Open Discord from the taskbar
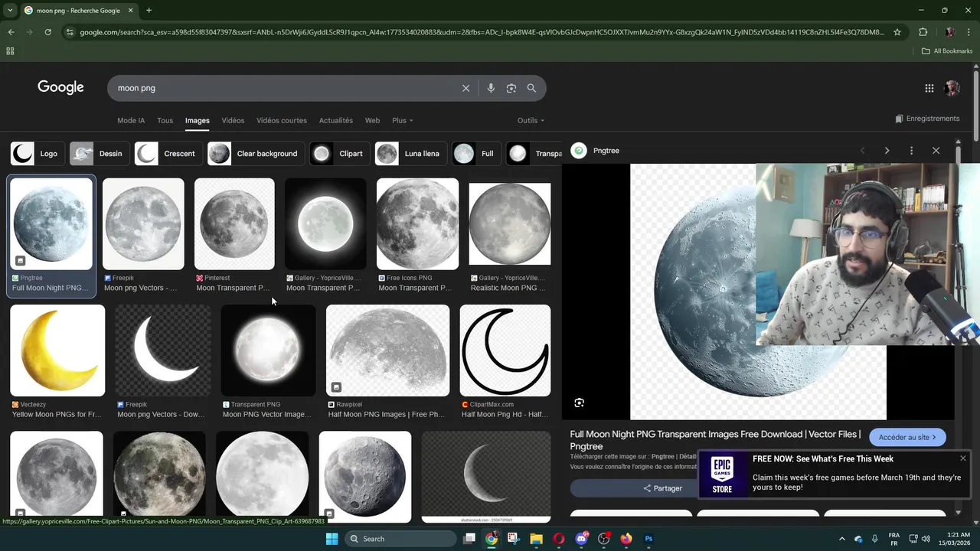This screenshot has width=980, height=551. (581, 539)
